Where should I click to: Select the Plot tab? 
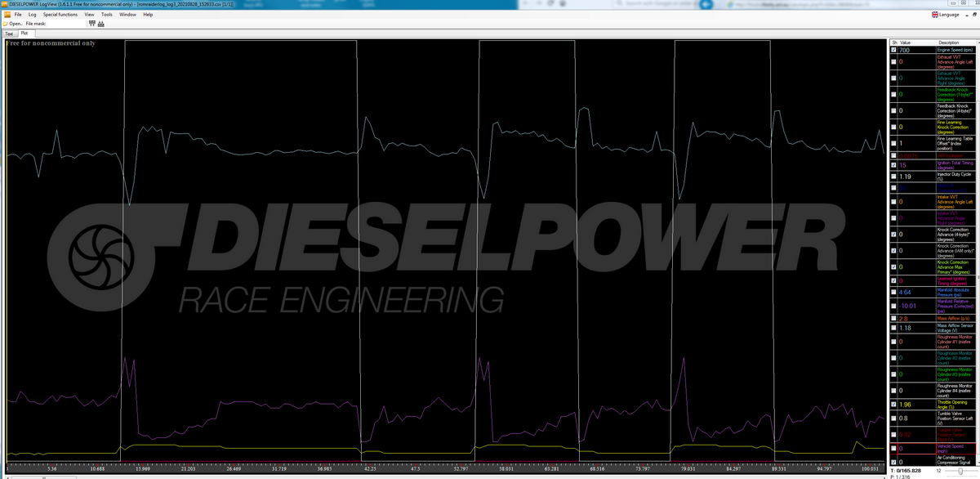[x=24, y=34]
